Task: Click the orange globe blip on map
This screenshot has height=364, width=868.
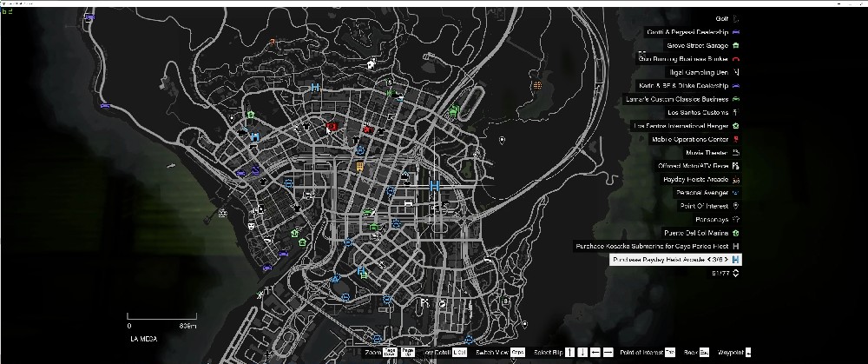Action: click(x=538, y=86)
